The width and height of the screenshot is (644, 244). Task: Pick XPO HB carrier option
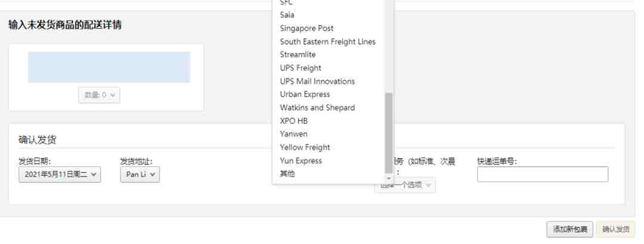click(293, 121)
